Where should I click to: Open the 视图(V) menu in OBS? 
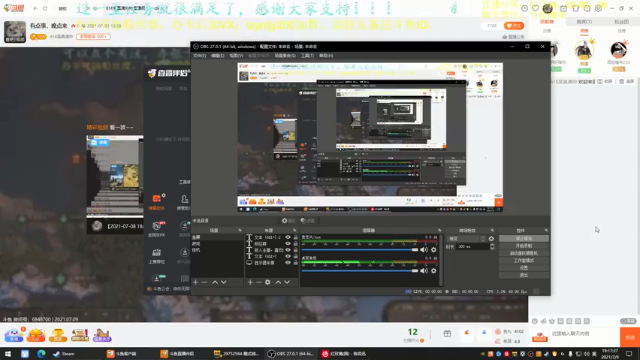pyautogui.click(x=236, y=56)
